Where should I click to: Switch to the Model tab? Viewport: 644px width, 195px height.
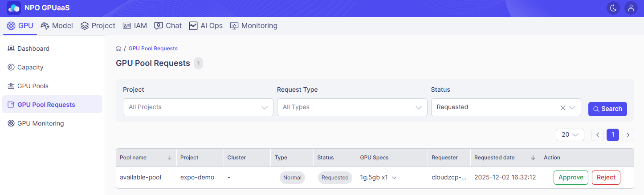(57, 26)
